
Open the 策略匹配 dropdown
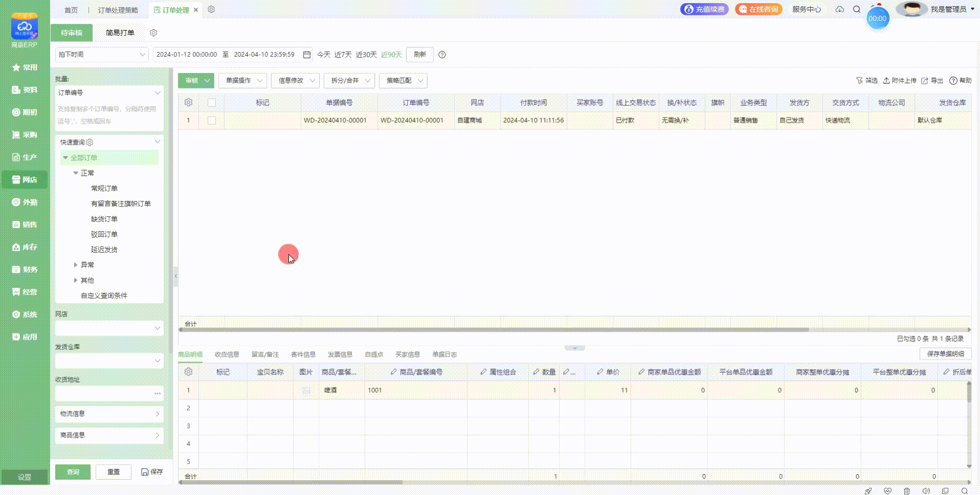pyautogui.click(x=403, y=81)
